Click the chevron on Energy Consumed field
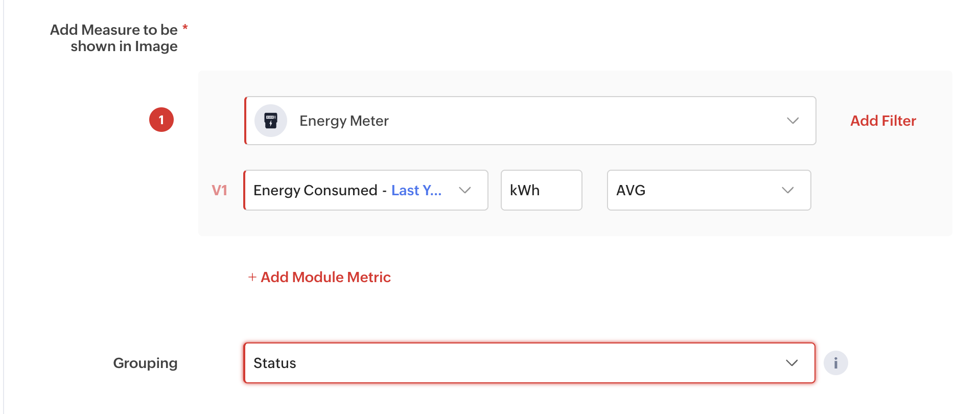Image resolution: width=980 pixels, height=414 pixels. tap(464, 190)
